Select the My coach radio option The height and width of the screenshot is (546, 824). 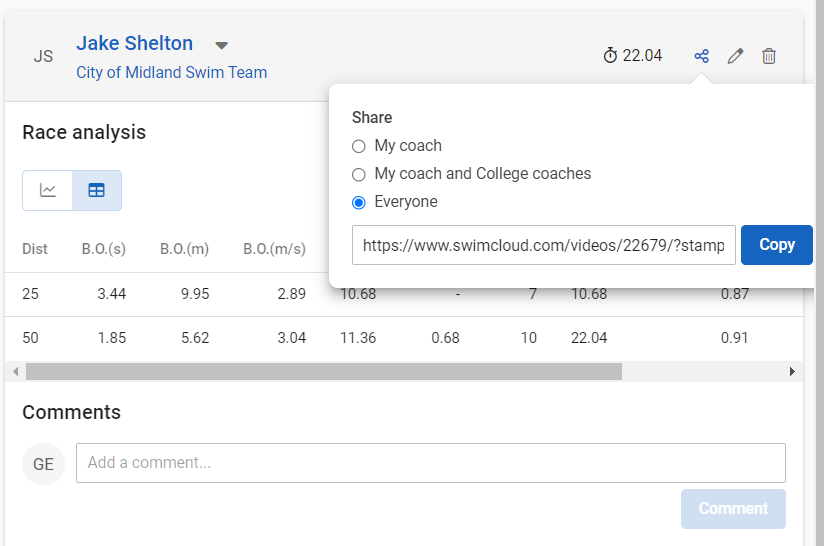358,146
